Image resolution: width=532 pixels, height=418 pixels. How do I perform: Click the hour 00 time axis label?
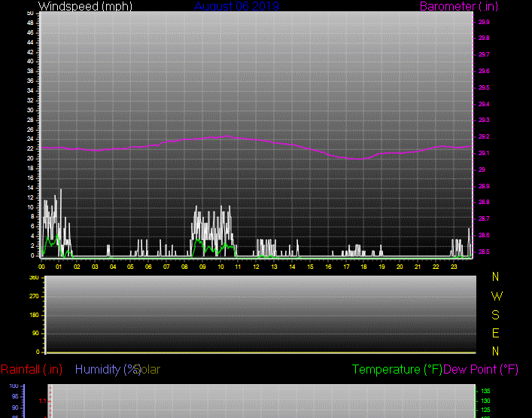point(41,267)
